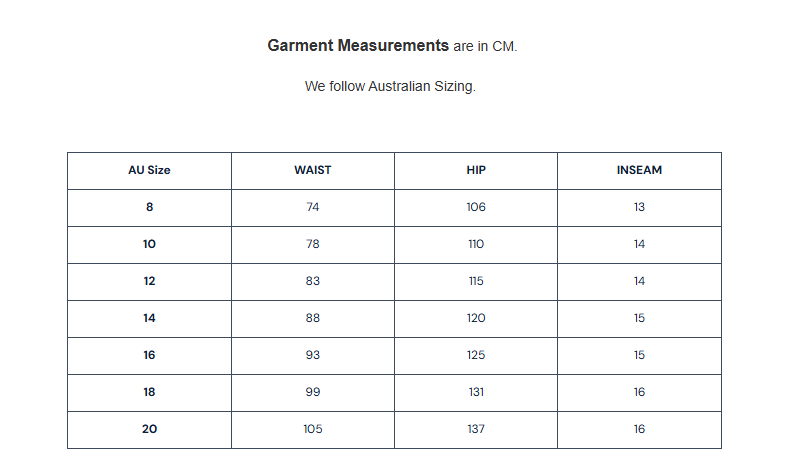Select the waist value 105 cell

313,429
